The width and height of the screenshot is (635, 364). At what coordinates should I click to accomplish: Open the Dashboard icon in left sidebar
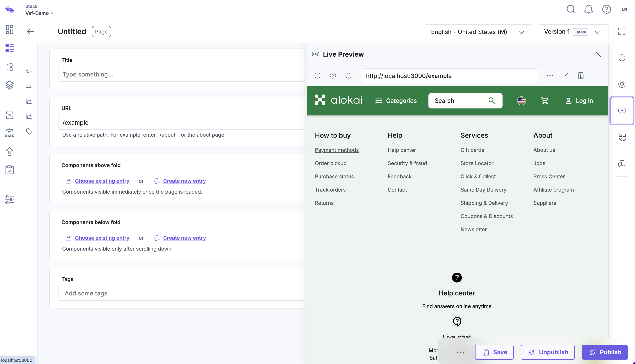pyautogui.click(x=10, y=29)
